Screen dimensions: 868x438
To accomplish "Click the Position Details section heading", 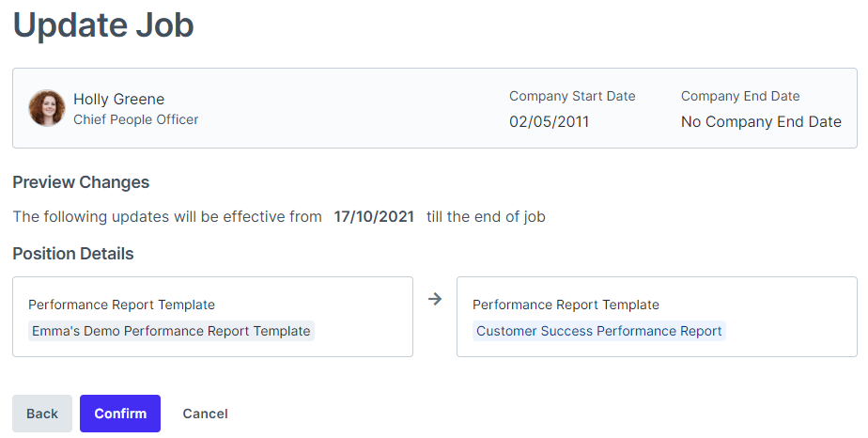I will click(x=73, y=254).
